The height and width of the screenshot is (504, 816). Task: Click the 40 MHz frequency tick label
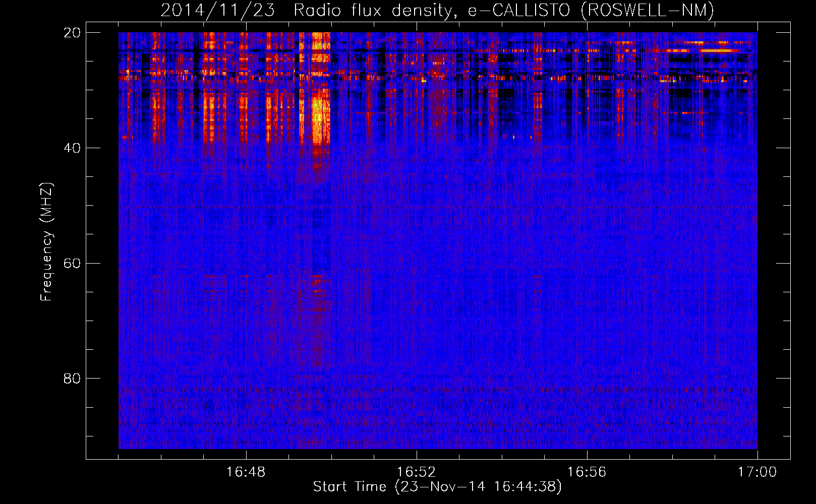point(72,148)
